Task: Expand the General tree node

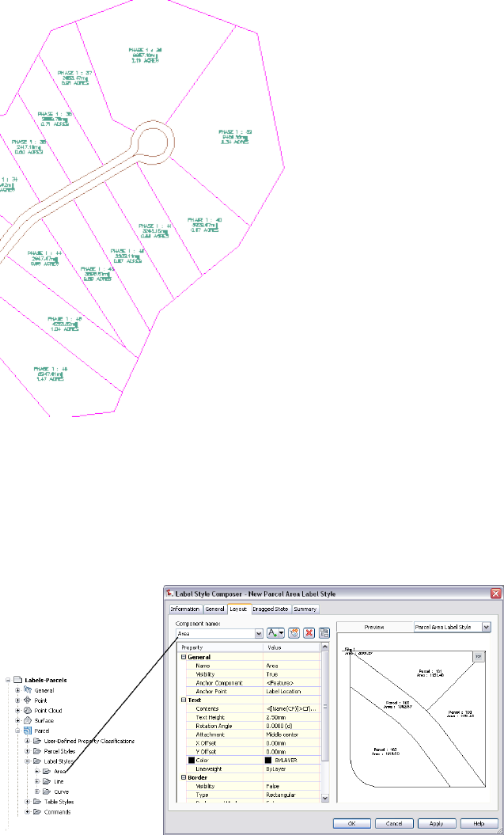Action: 18,690
